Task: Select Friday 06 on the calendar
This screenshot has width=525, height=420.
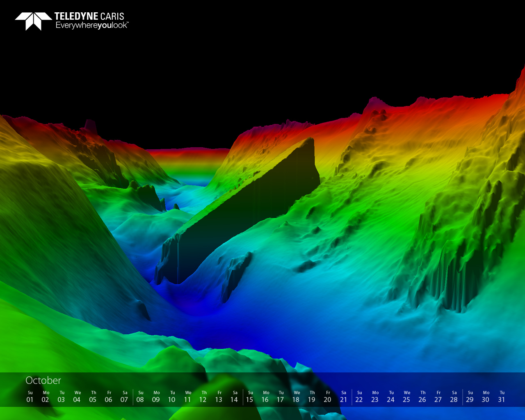Action: pyautogui.click(x=109, y=397)
